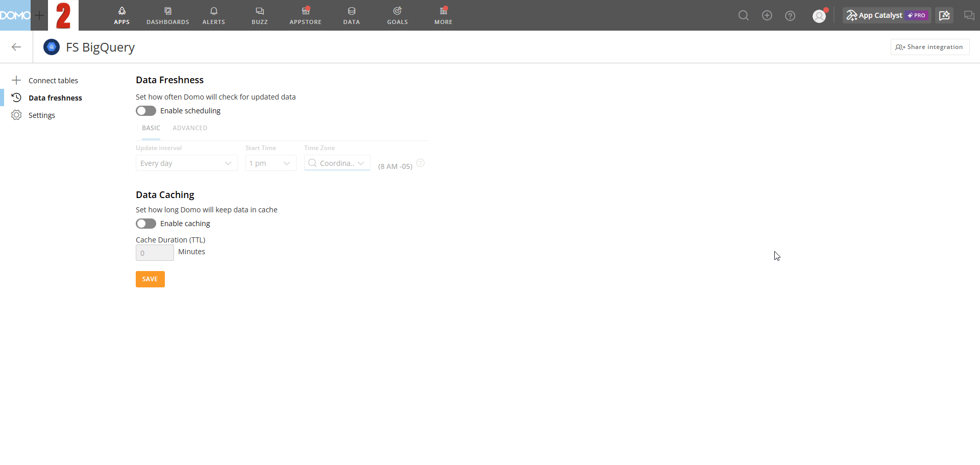Viewport: 980px width, 465px height.
Task: Click the Data Caching heading
Action: [165, 195]
